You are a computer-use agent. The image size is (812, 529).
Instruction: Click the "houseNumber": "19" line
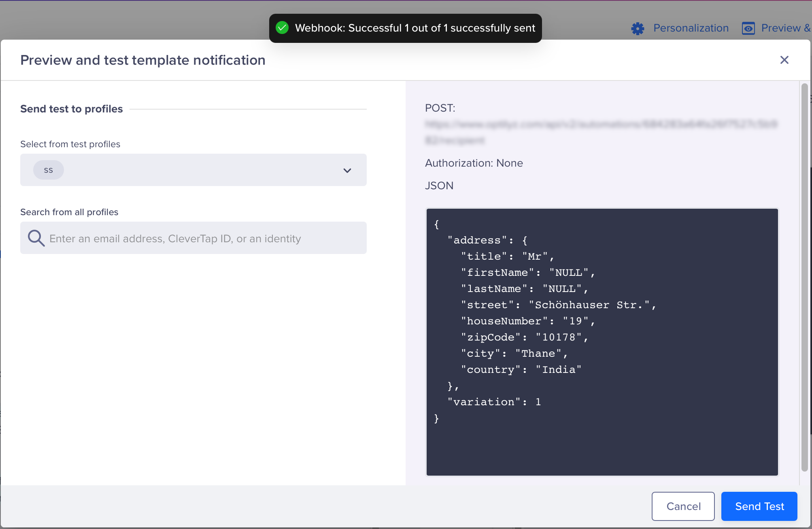point(528,321)
